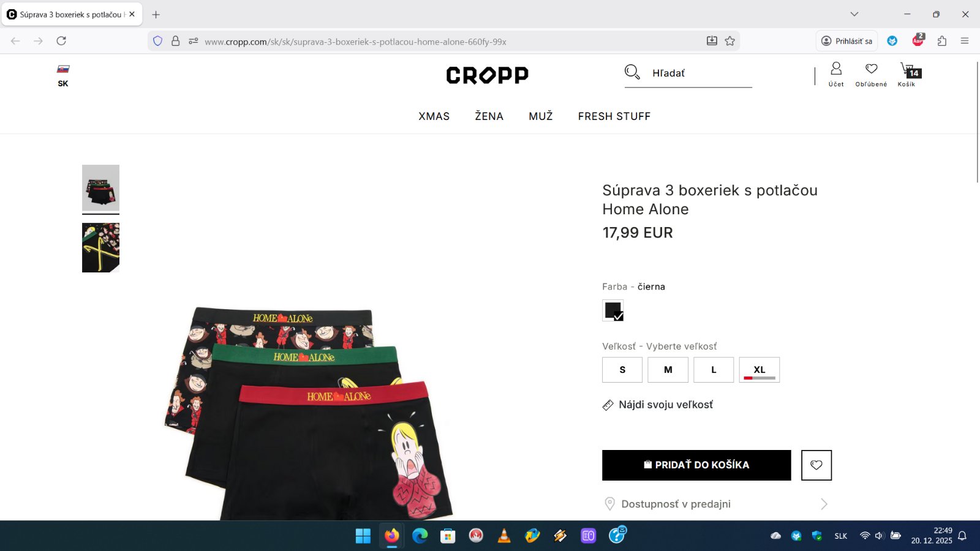
Task: Reload the page with the refresh icon
Action: pyautogui.click(x=61, y=41)
